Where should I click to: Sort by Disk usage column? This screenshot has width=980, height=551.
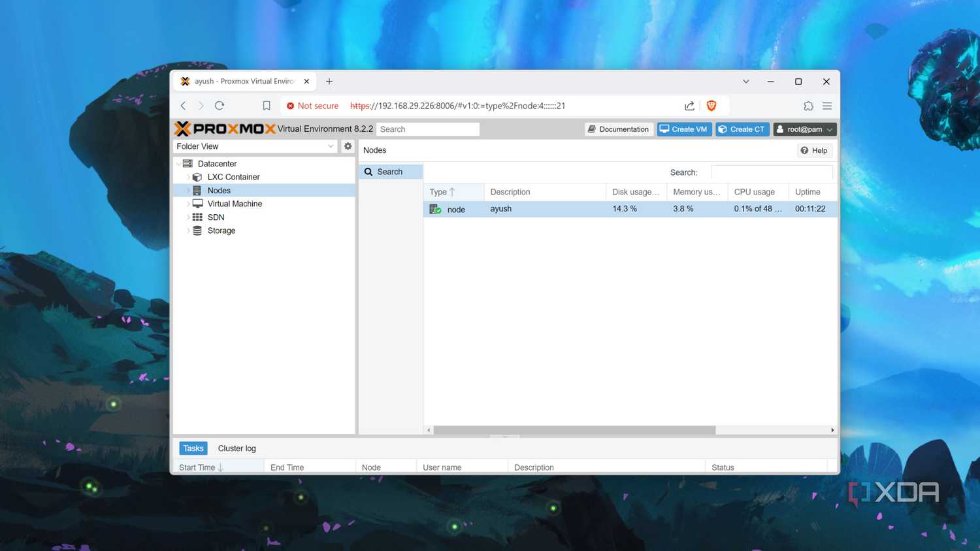coord(636,192)
